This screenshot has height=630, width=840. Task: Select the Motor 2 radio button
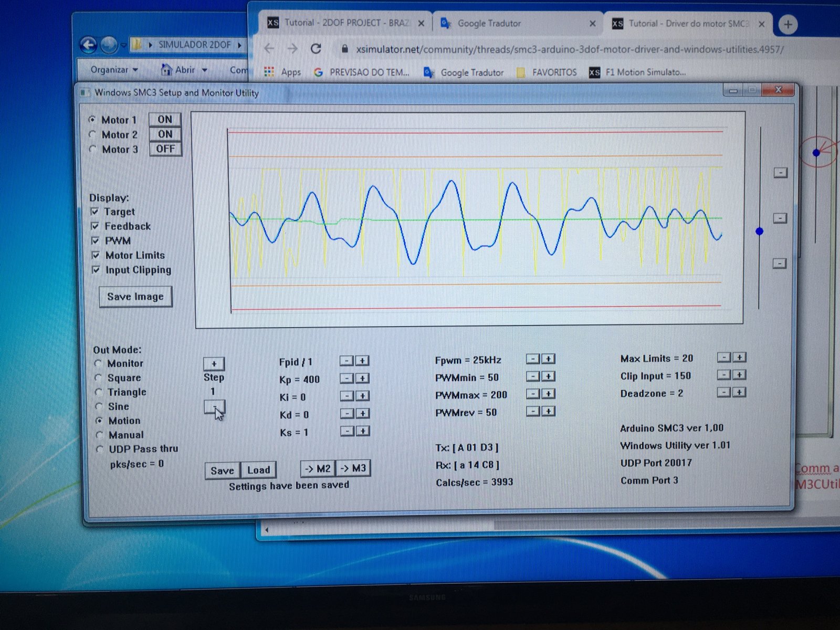[x=92, y=134]
